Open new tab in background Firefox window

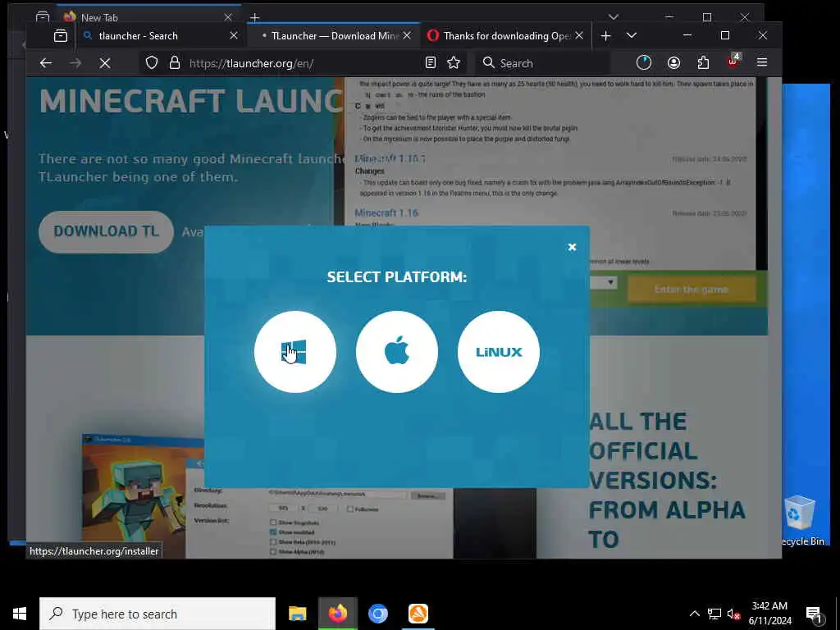coord(255,18)
